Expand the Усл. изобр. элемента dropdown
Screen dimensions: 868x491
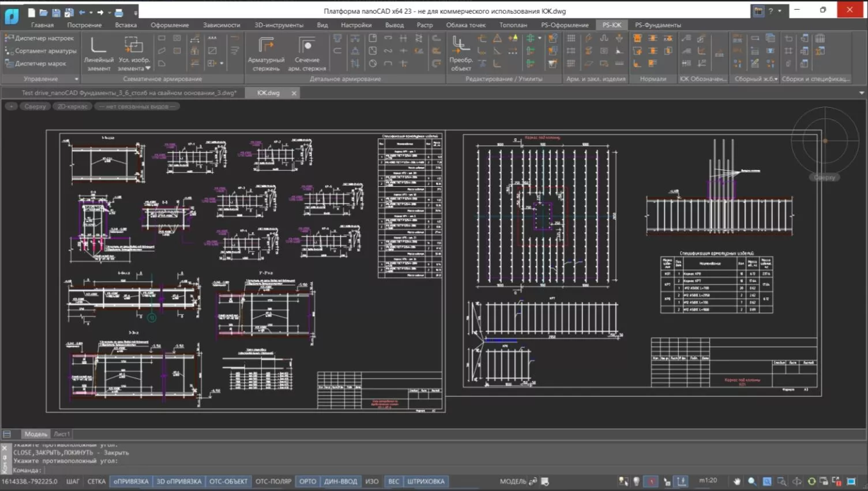point(148,69)
